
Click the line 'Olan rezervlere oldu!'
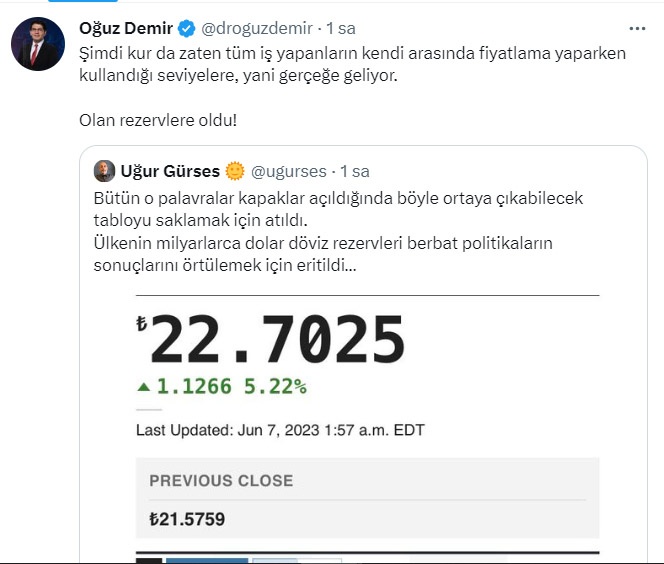click(x=158, y=120)
